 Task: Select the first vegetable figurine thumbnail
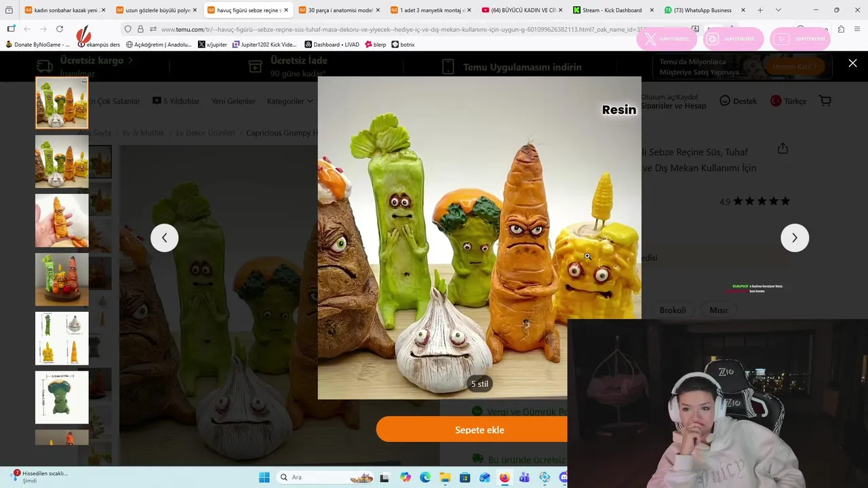62,103
